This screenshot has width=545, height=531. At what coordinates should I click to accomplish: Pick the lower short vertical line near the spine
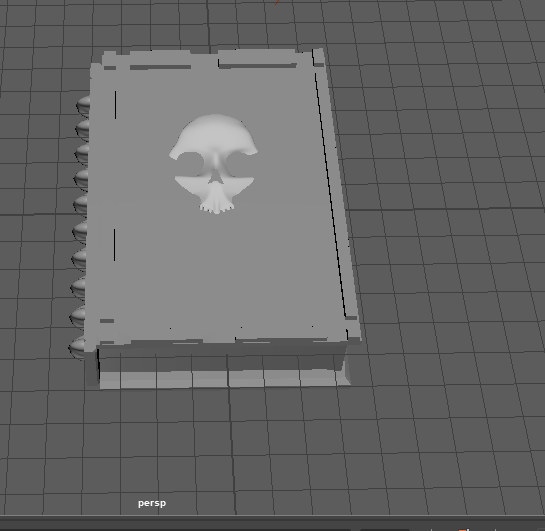pyautogui.click(x=114, y=245)
